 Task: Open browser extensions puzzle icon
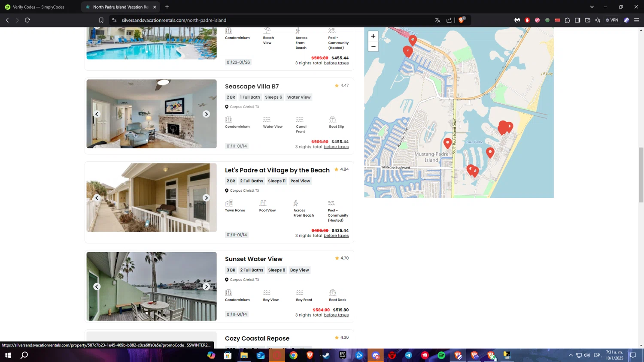(x=568, y=20)
